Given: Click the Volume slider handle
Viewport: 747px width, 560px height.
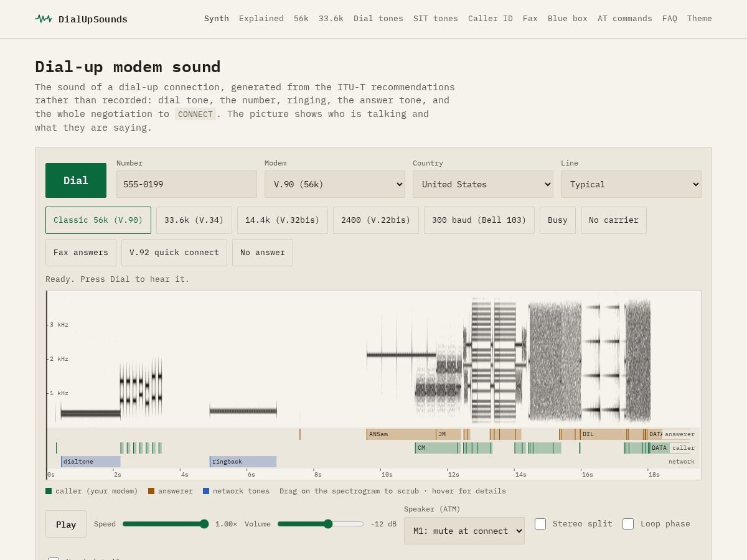Looking at the screenshot, I should click(x=328, y=524).
